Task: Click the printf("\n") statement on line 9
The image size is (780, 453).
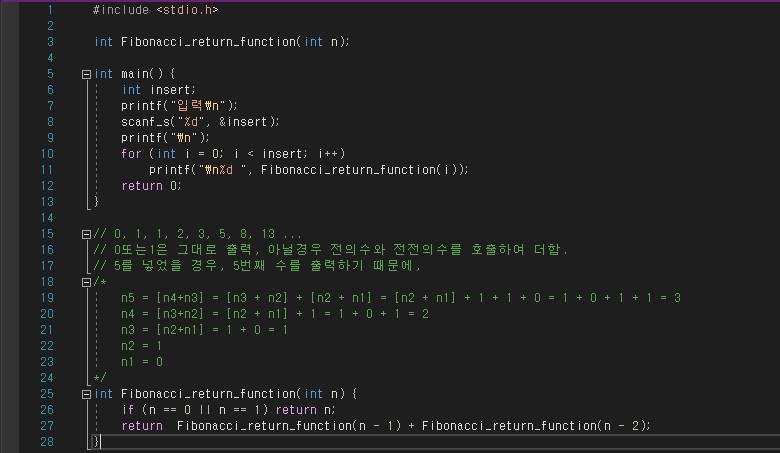Action: click(x=165, y=138)
